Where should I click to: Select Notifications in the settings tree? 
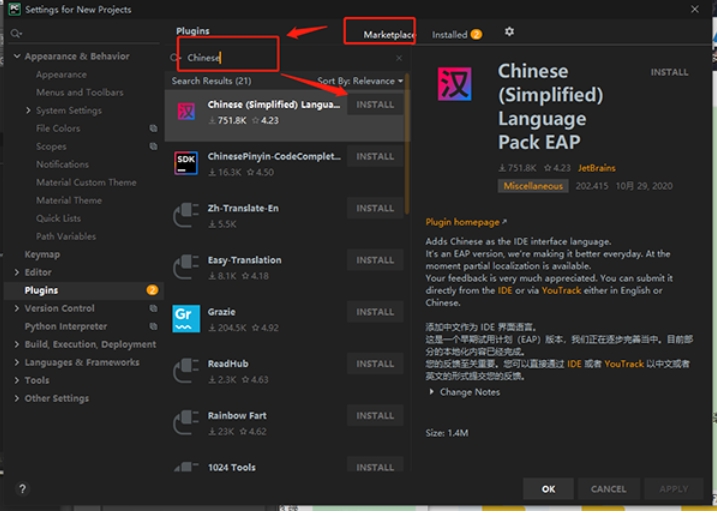pos(62,164)
